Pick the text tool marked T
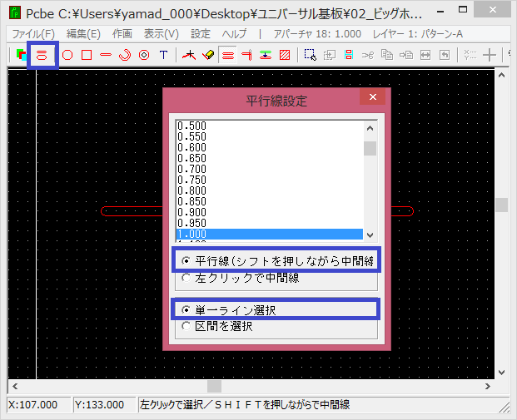517x420 pixels. pyautogui.click(x=163, y=55)
